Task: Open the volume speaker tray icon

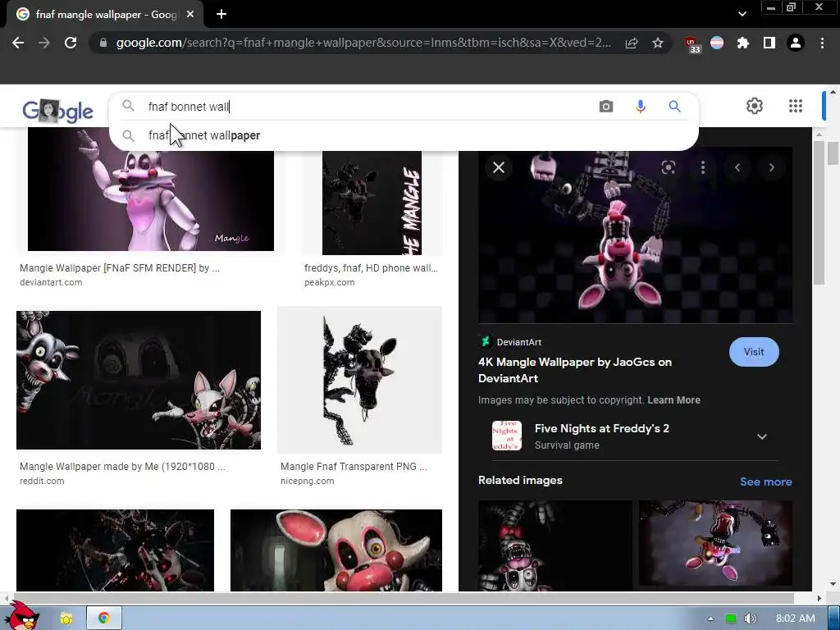Action: coord(750,619)
